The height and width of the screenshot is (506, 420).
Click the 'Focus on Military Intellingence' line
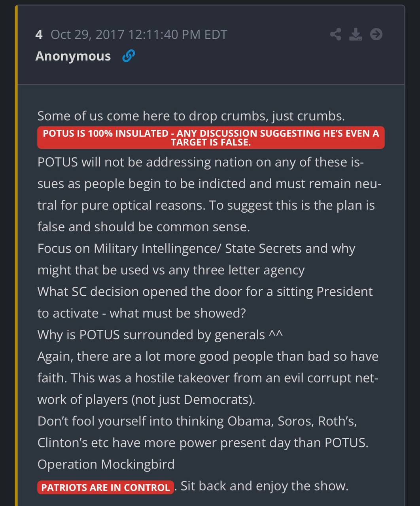tap(196, 249)
